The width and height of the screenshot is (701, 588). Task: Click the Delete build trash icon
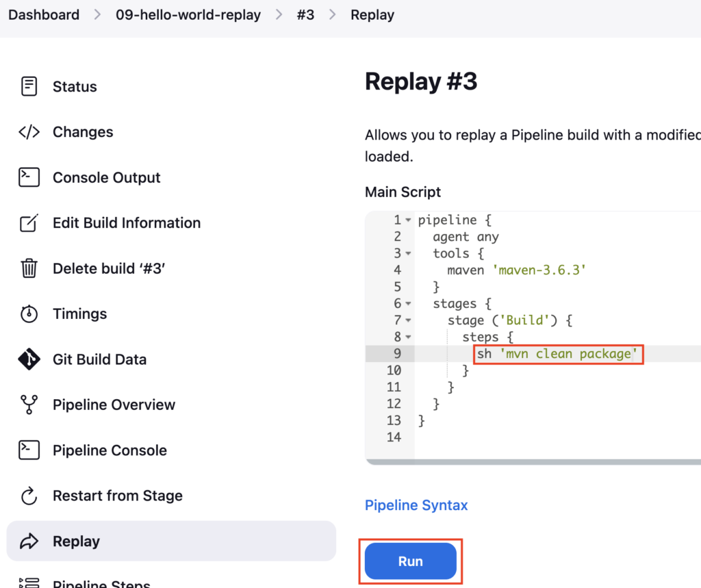pyautogui.click(x=29, y=268)
